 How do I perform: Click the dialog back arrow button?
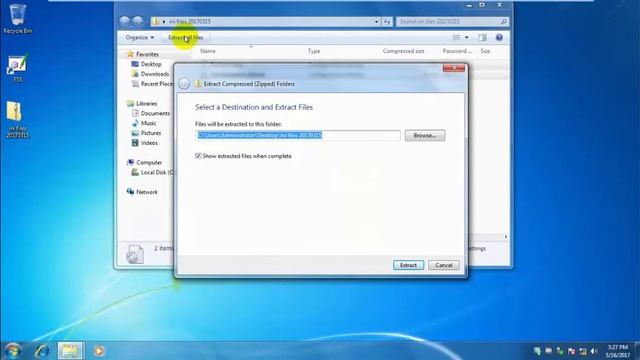pos(184,84)
